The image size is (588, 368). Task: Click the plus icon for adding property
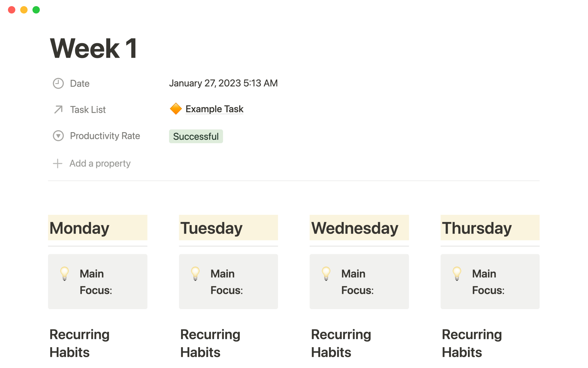(58, 163)
